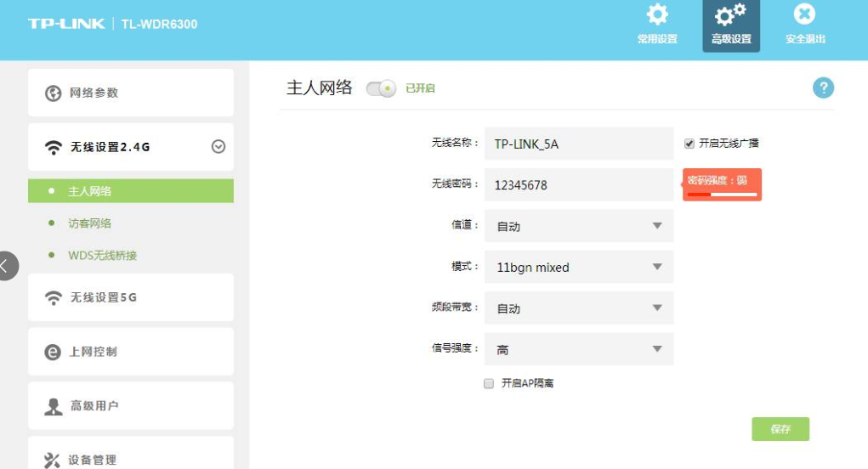The height and width of the screenshot is (469, 868).
Task: Open the 信道 dropdown
Action: (578, 226)
